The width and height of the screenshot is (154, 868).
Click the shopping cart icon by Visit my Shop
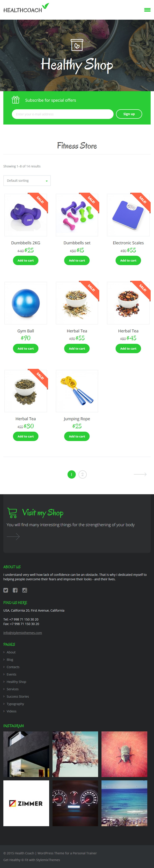tap(12, 513)
